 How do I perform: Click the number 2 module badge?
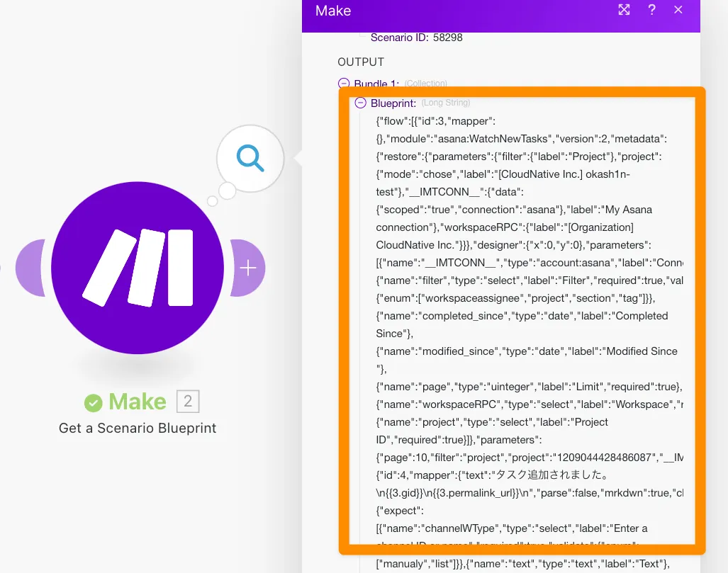188,402
